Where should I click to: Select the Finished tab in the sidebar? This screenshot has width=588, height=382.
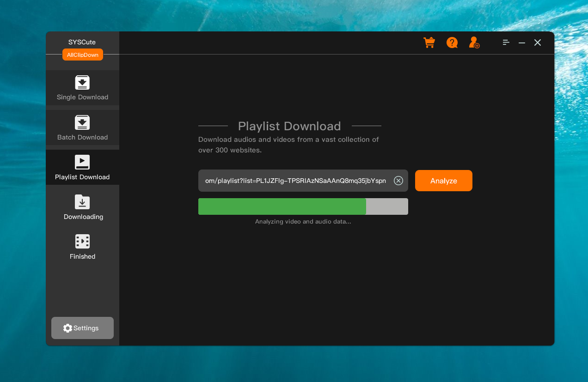[x=82, y=248]
